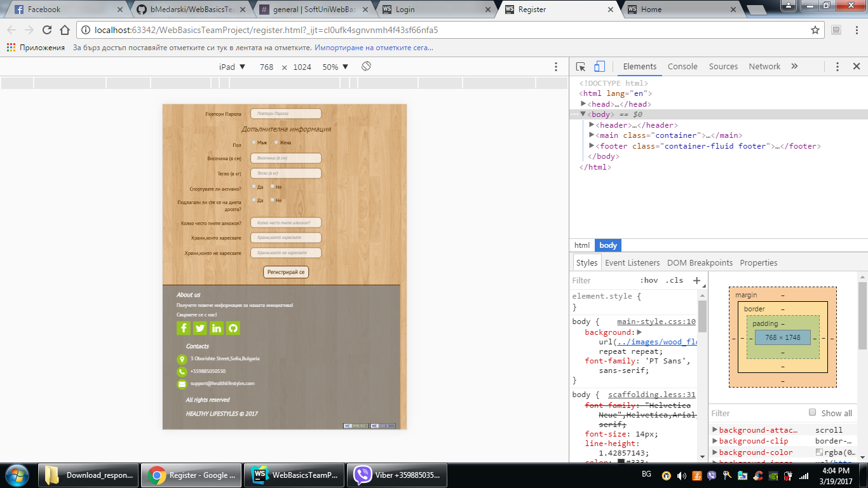The width and height of the screenshot is (868, 488).
Task: Click the browser address bar URL
Action: (266, 30)
